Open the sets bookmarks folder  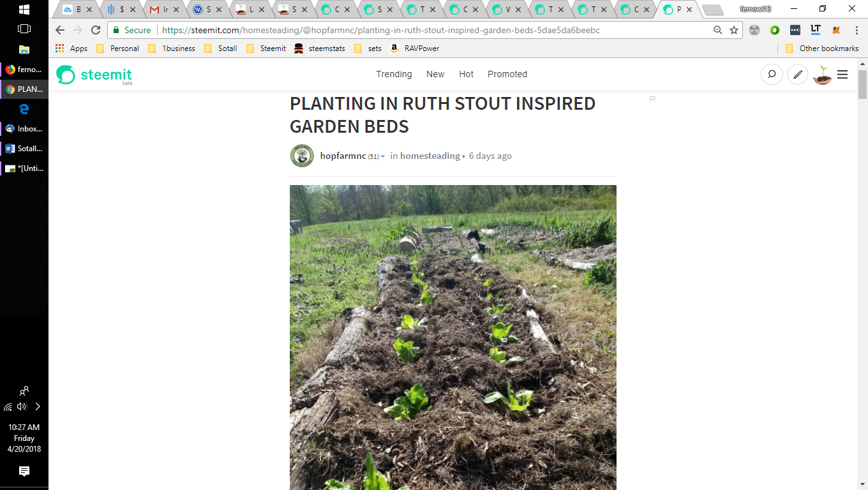coord(367,48)
